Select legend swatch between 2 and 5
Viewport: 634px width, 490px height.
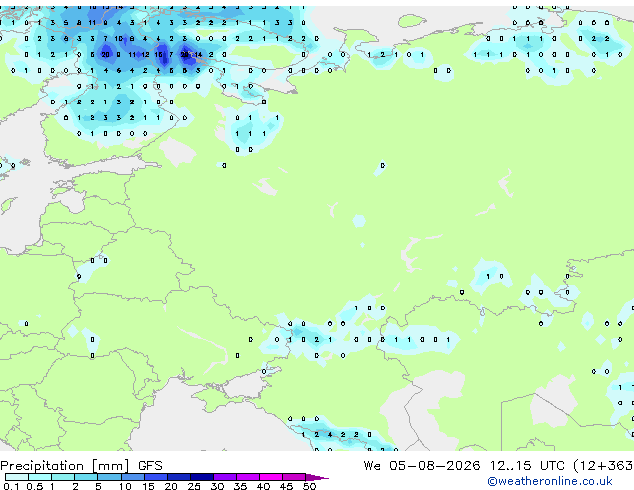point(86,477)
